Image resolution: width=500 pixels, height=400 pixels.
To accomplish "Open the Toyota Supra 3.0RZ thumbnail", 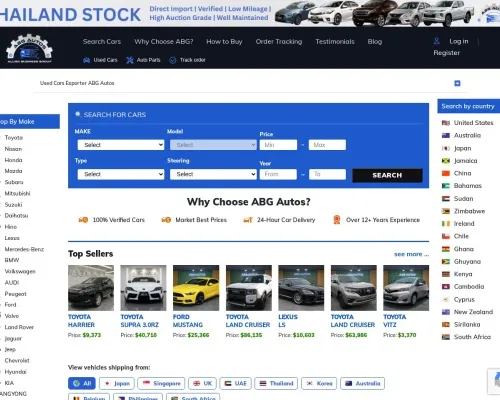I will 143,288.
